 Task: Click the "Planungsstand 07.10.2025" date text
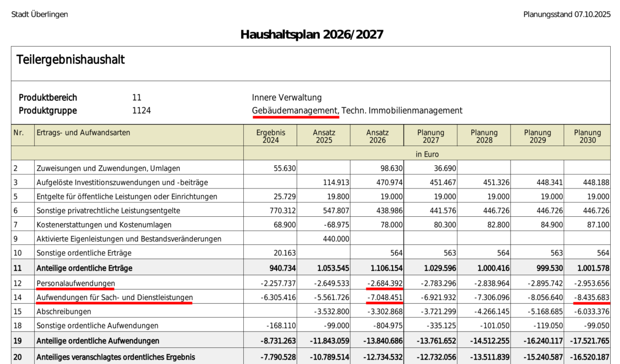coord(567,14)
